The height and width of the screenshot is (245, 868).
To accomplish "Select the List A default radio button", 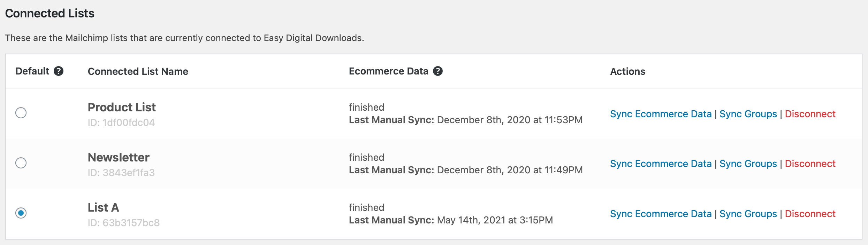I will pos(21,213).
